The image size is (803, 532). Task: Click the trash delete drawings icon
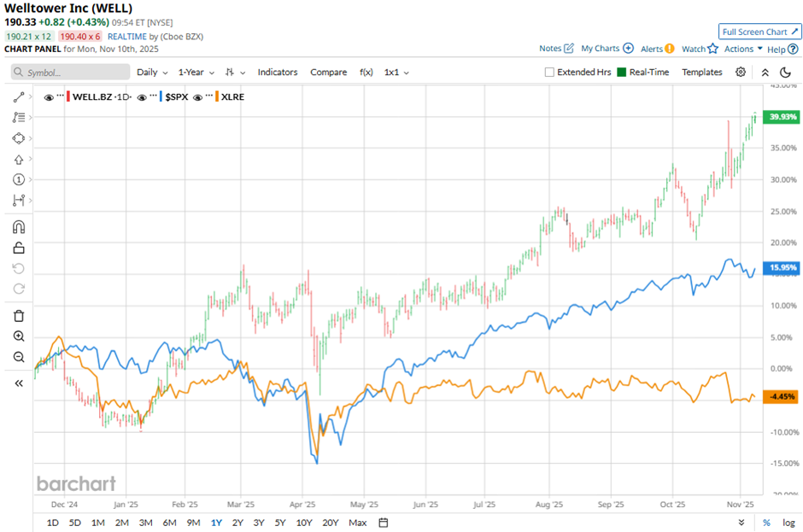point(19,315)
